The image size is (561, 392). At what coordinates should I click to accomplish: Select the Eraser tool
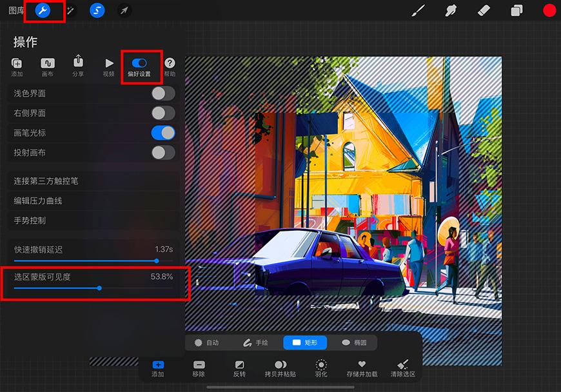[x=484, y=11]
